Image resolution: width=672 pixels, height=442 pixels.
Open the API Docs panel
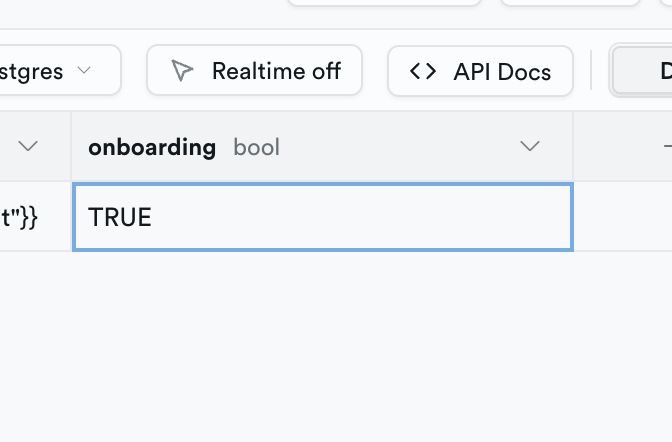[x=480, y=71]
